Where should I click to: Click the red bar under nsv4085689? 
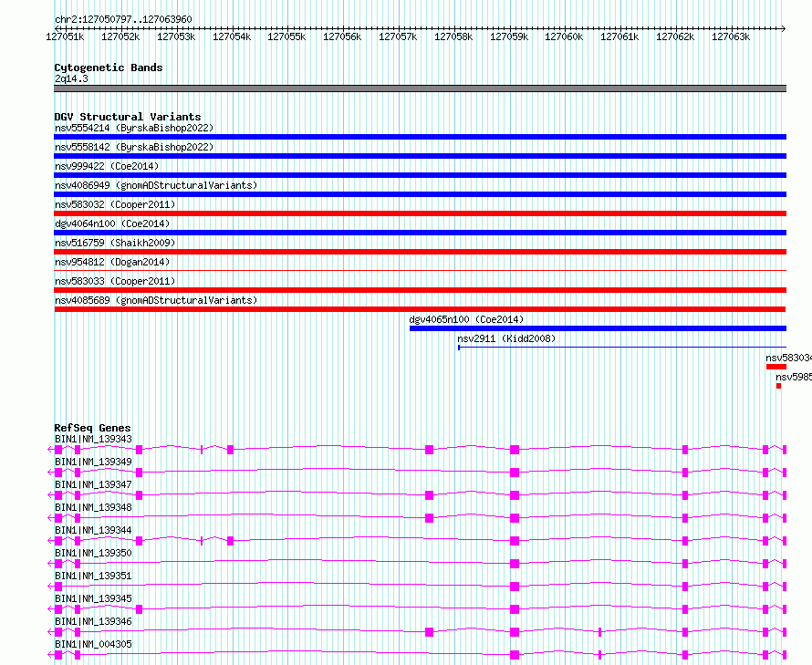(420, 309)
